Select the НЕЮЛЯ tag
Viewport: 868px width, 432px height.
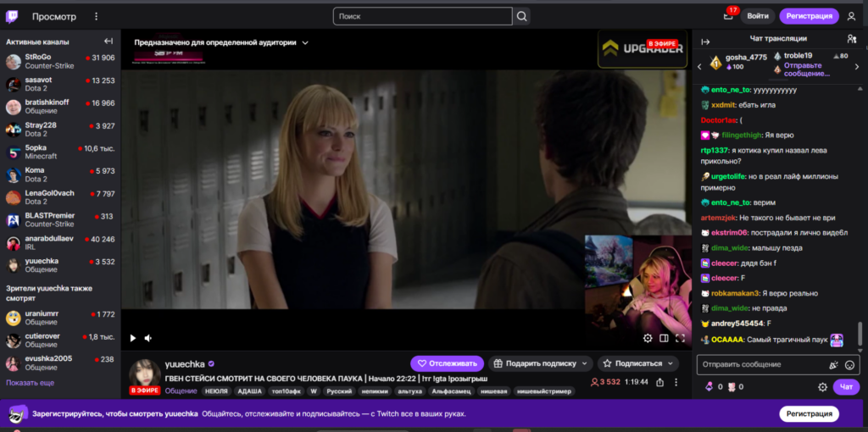tap(217, 391)
